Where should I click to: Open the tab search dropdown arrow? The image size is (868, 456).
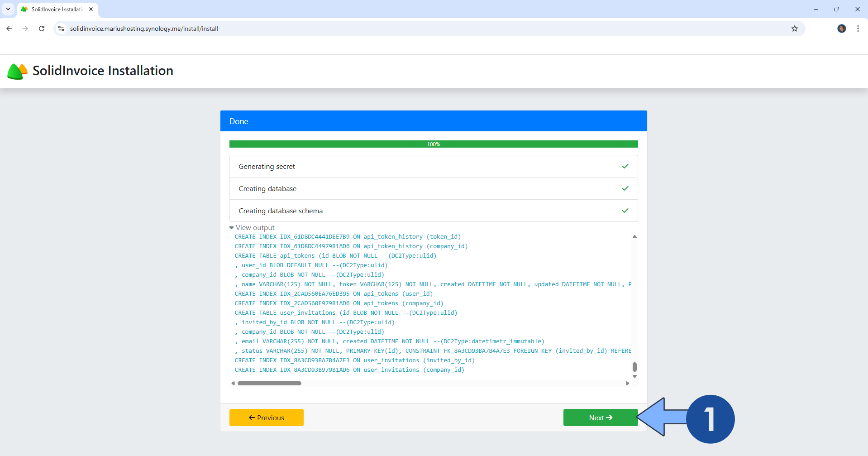point(8,9)
